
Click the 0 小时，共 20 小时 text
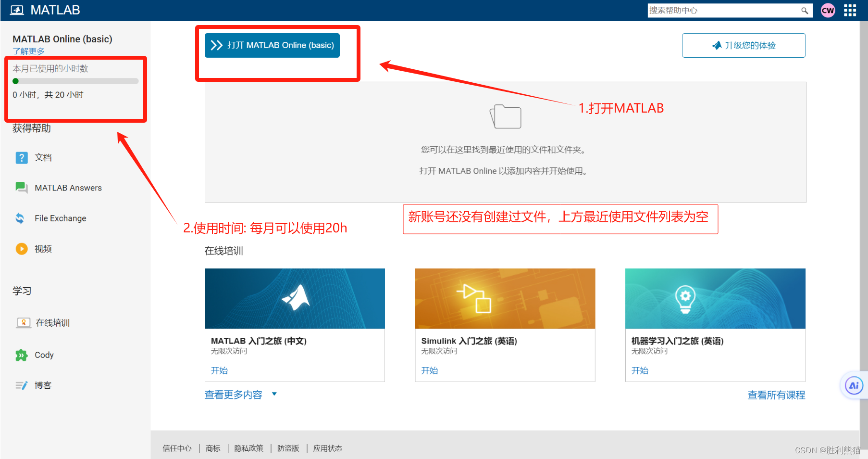click(48, 95)
